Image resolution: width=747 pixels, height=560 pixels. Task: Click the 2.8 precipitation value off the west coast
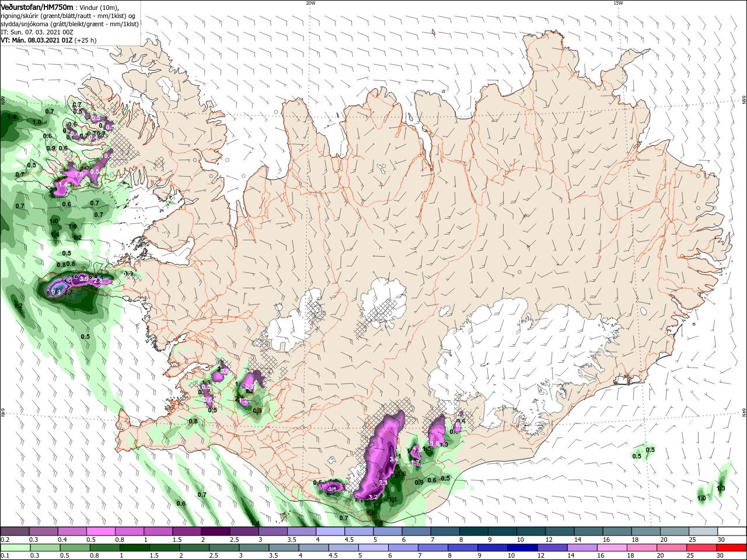click(98, 281)
